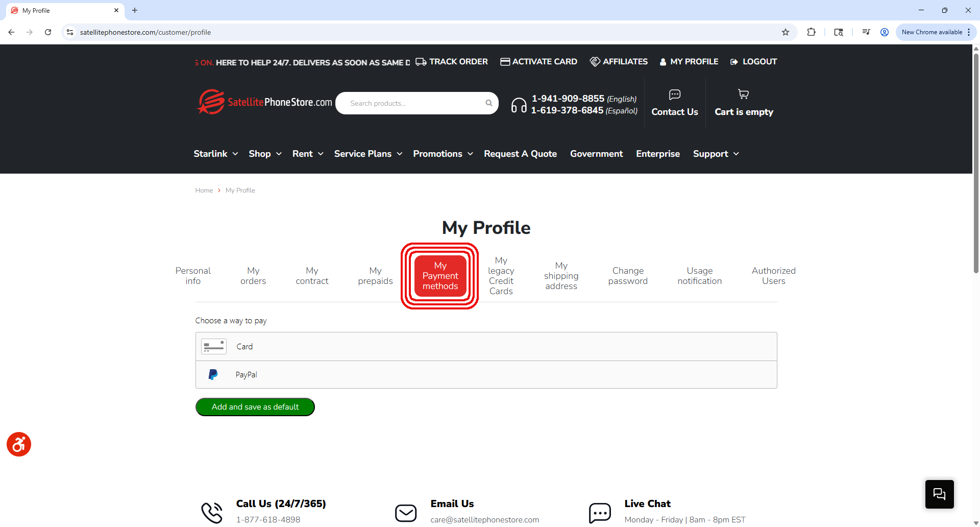Open the live chat widget icon
The image size is (980, 527).
tap(939, 494)
